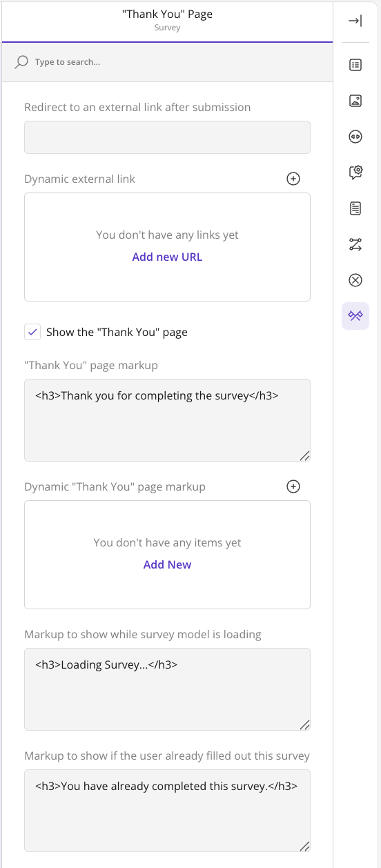
Task: Toggle Show the "Thank You" page checkbox
Action: coord(32,332)
